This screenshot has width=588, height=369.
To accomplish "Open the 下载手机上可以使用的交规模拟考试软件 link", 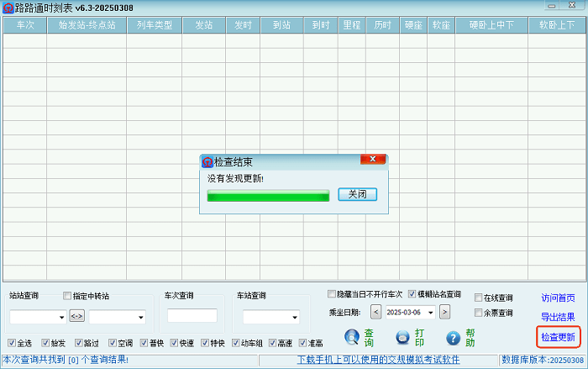I will 378,360.
